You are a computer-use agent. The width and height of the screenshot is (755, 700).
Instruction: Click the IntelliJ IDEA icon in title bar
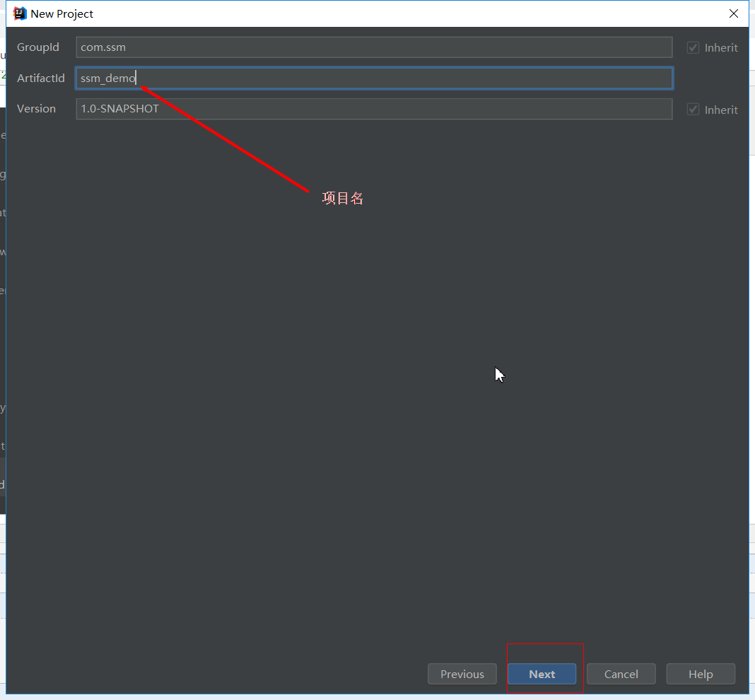point(21,13)
